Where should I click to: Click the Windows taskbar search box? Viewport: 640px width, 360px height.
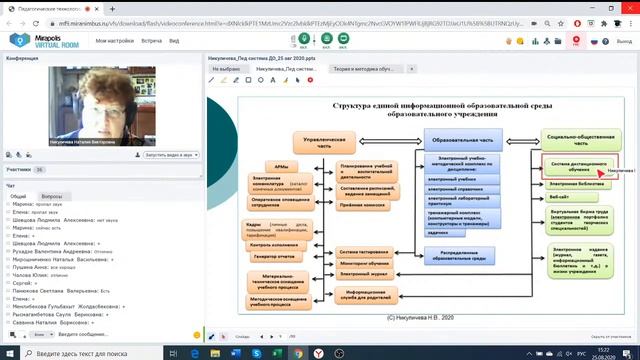91,353
